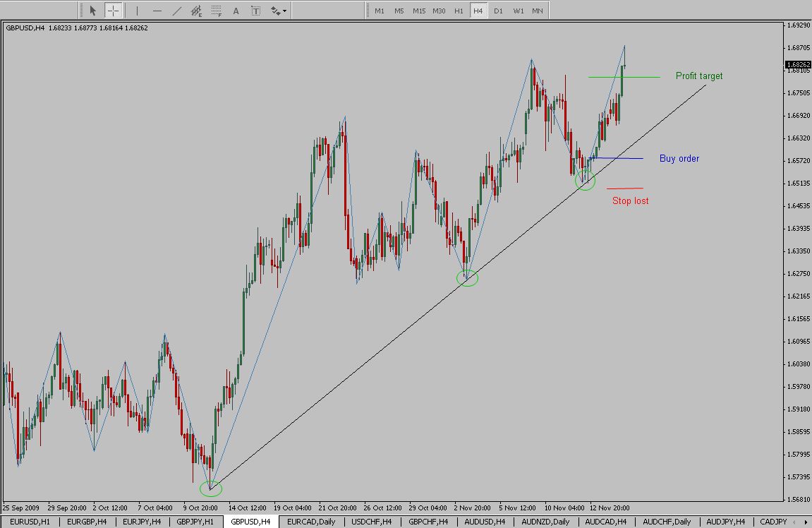Switch timeframe to M15
Image resolution: width=812 pixels, height=528 pixels.
tap(419, 11)
